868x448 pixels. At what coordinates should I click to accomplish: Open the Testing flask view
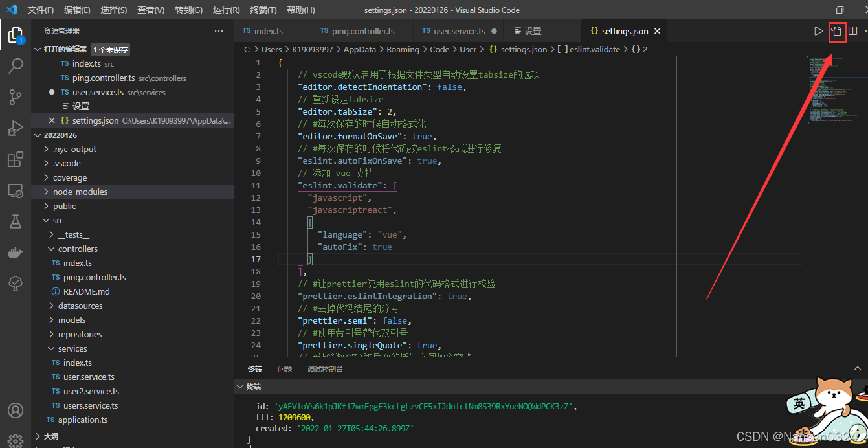click(16, 221)
